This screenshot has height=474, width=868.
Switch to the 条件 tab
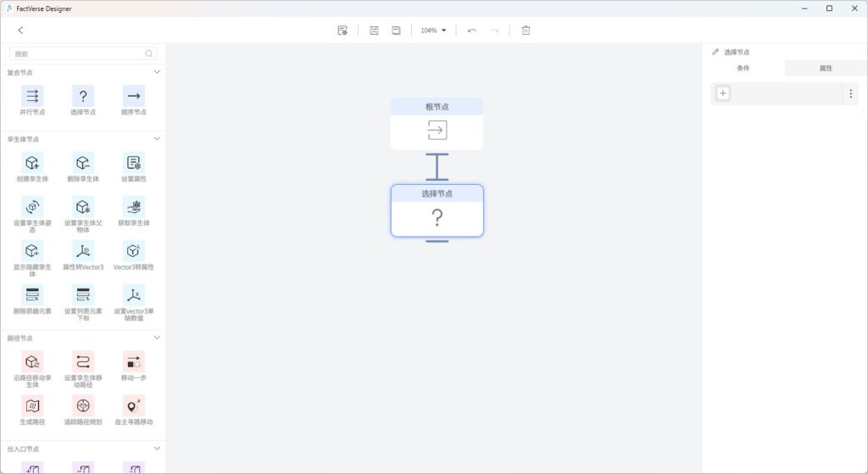tap(743, 68)
